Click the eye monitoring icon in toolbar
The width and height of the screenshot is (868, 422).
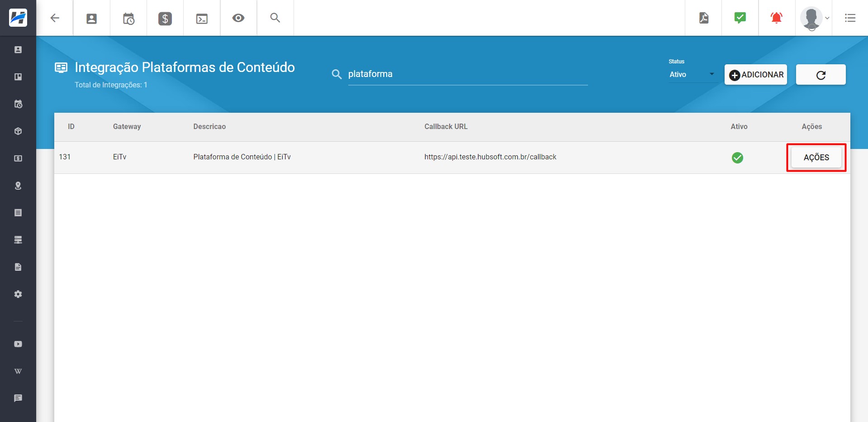coord(238,18)
